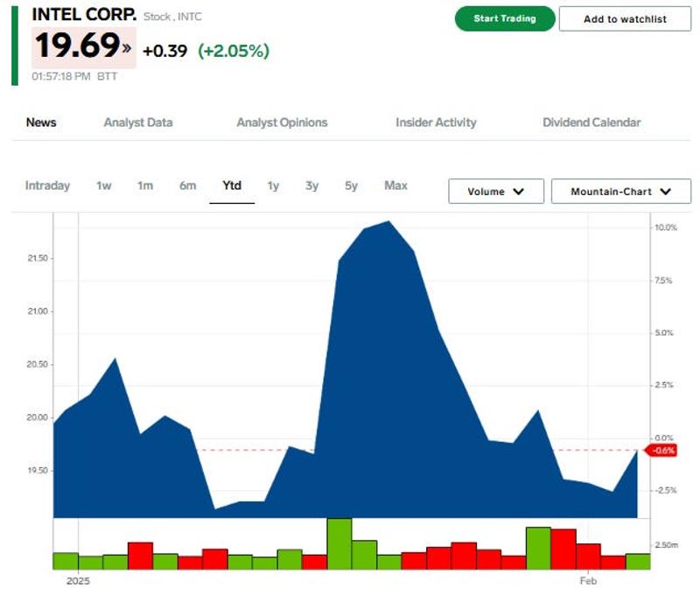Open the Mountain-Chart type dropdown

(x=621, y=192)
